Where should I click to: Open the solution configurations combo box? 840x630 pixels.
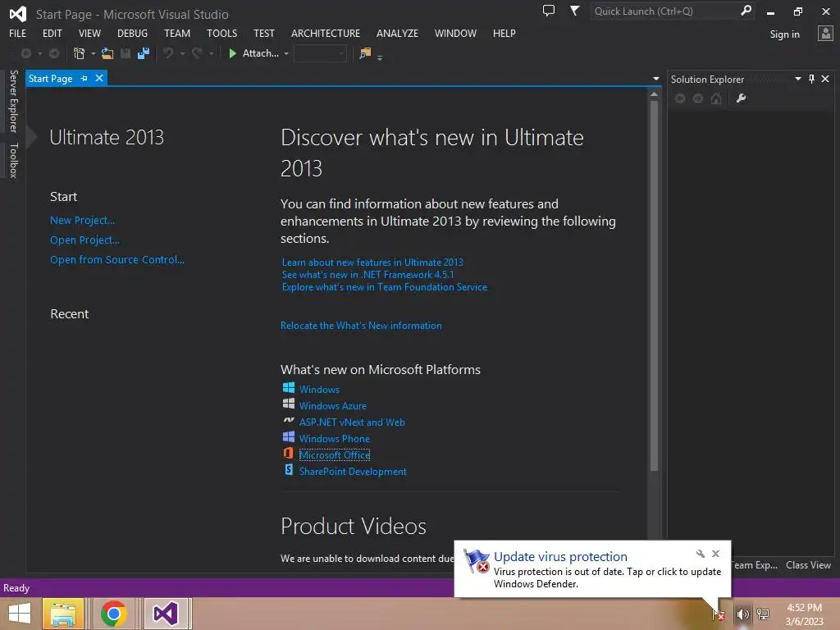point(320,53)
